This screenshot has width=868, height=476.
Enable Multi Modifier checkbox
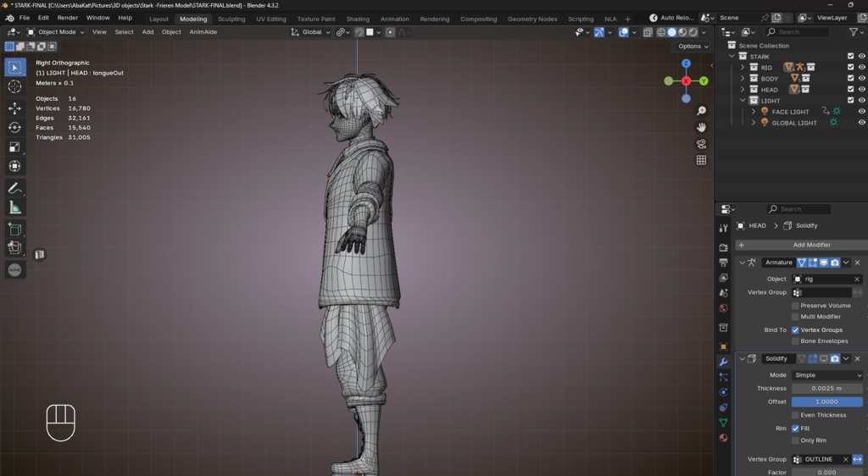(x=795, y=316)
